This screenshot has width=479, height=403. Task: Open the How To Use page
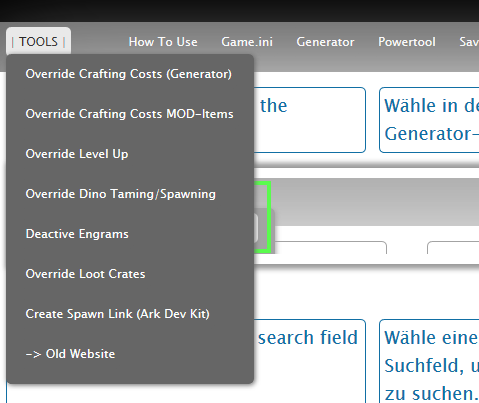[163, 42]
